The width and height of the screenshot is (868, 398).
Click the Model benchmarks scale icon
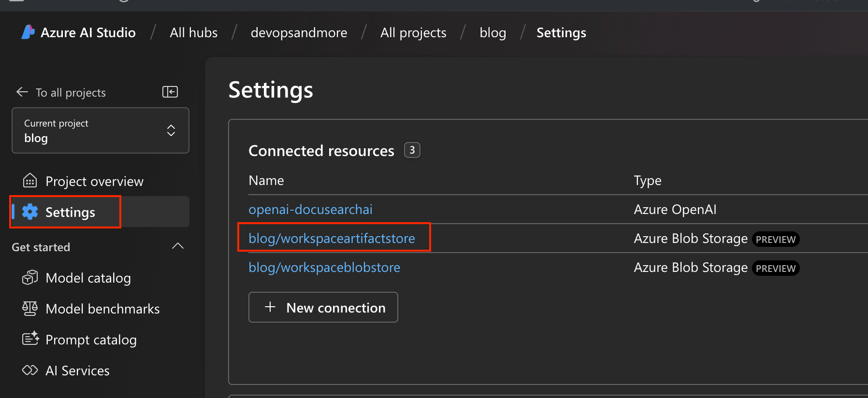30,309
